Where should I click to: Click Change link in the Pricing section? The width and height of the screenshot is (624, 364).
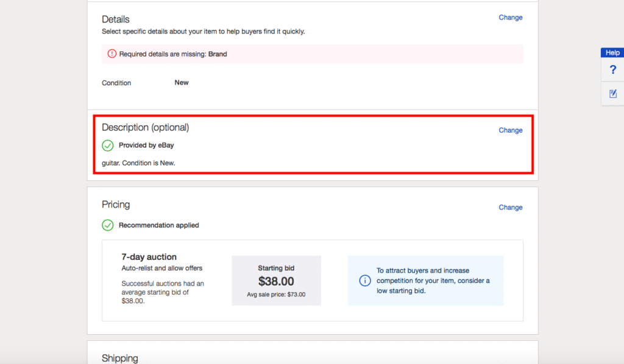[510, 208]
